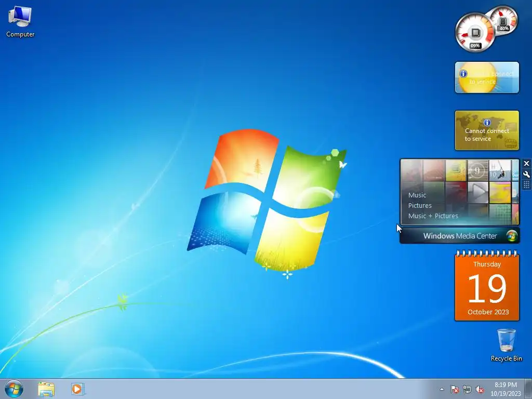
Task: Select Pictures in the Media Center gadget
Action: 420,205
